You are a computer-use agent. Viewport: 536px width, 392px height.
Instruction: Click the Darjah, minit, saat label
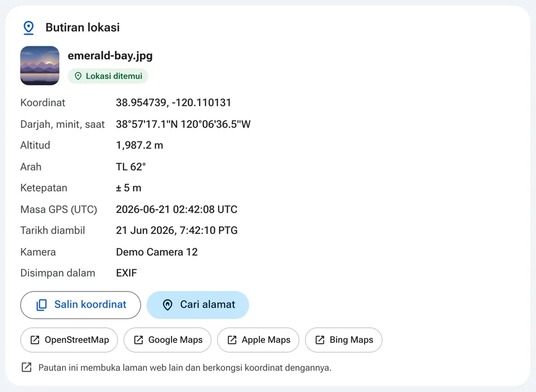coord(63,124)
